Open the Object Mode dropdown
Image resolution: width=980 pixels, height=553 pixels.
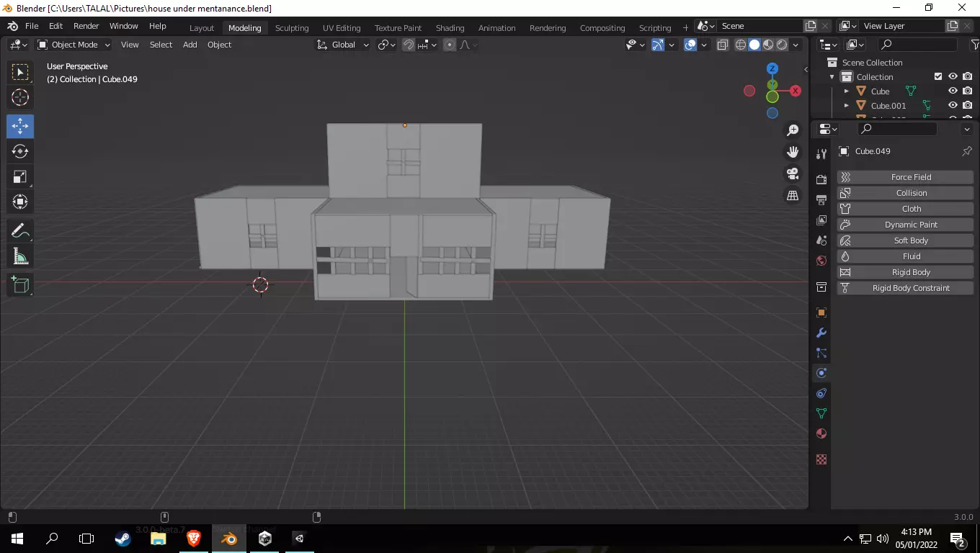[x=73, y=45]
